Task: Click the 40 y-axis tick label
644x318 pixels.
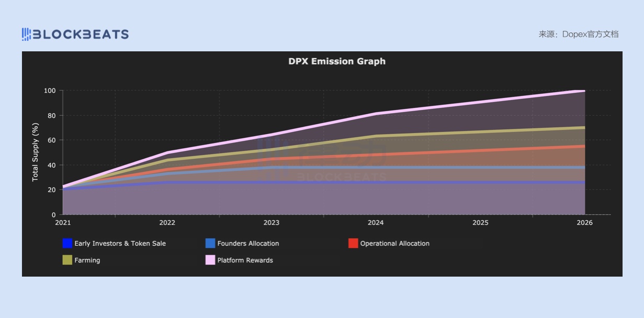Action: click(x=52, y=165)
